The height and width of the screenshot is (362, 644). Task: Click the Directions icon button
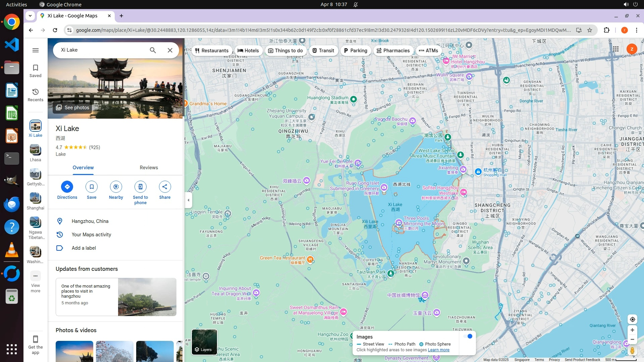[x=67, y=187]
